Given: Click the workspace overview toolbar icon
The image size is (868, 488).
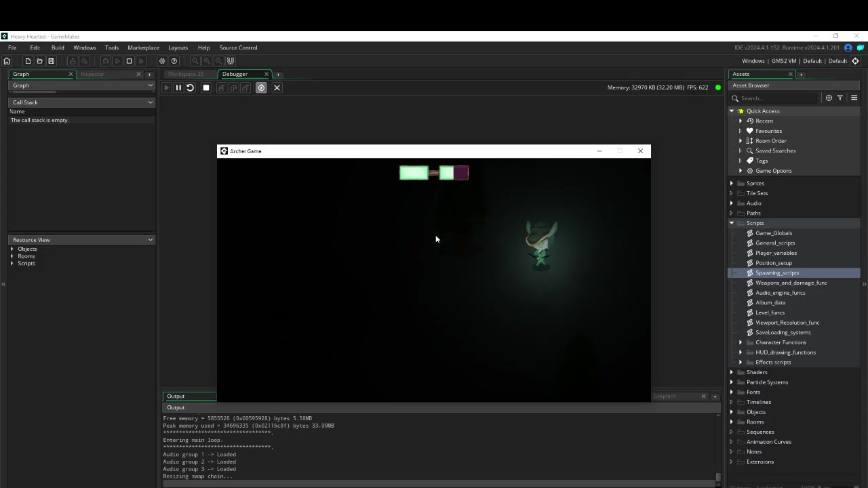Looking at the screenshot, I should click(x=231, y=61).
